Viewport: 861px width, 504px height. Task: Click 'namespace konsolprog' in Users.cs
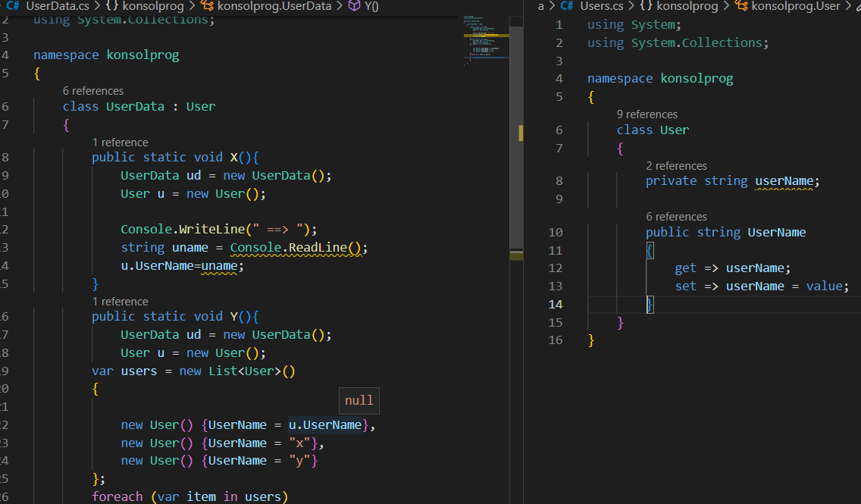660,79
